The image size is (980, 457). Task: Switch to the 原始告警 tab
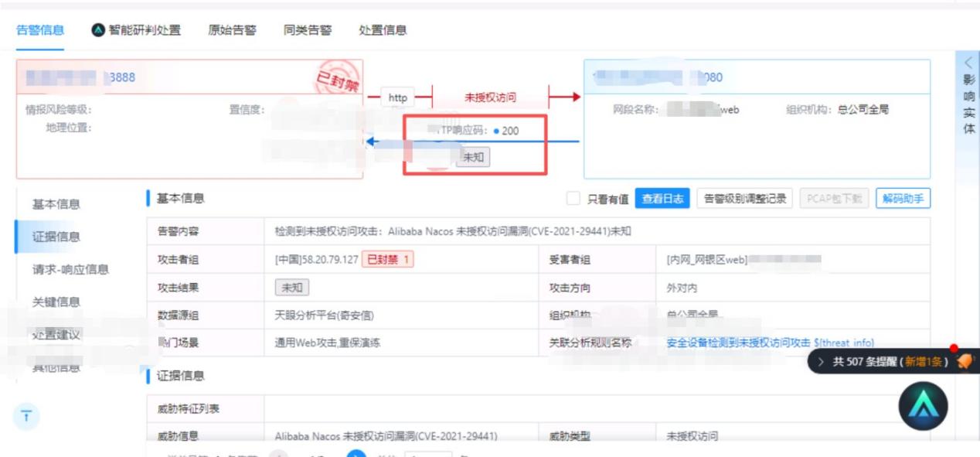(233, 30)
